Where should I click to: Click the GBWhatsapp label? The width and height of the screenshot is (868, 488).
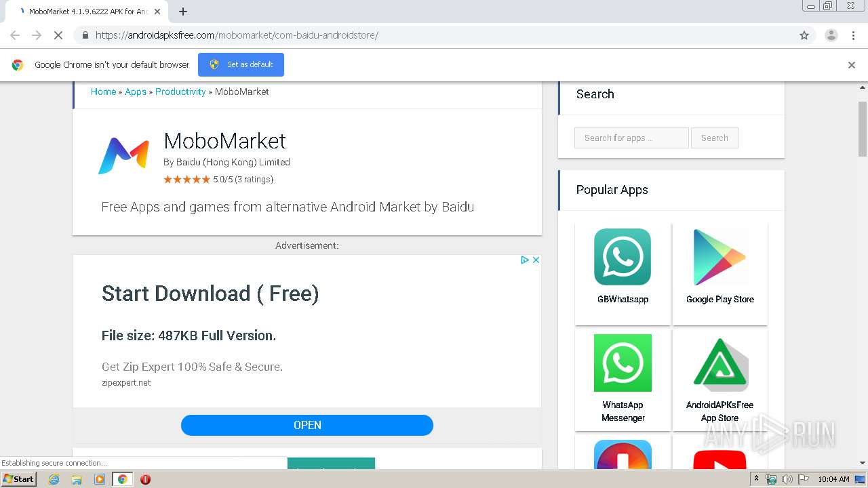(623, 299)
